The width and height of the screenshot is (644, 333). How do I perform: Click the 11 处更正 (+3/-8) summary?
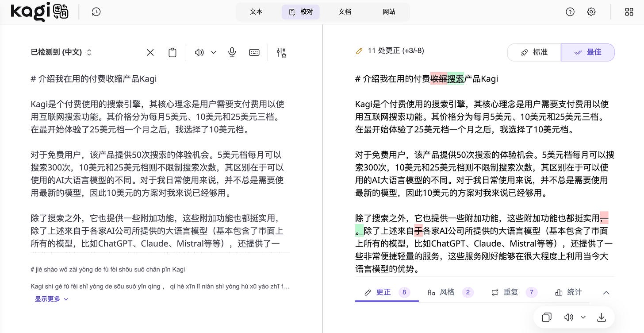click(396, 51)
